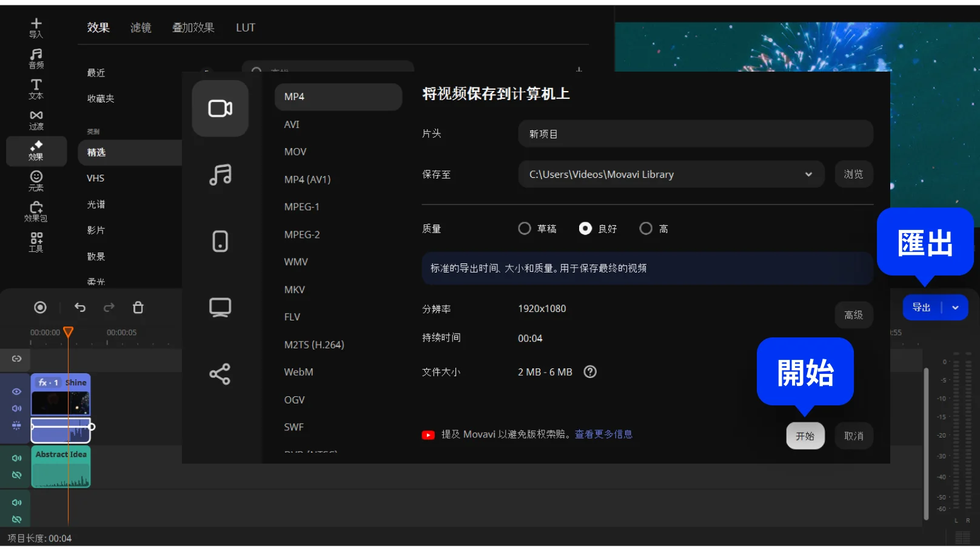Select the share/upload export category icon

coord(220,374)
